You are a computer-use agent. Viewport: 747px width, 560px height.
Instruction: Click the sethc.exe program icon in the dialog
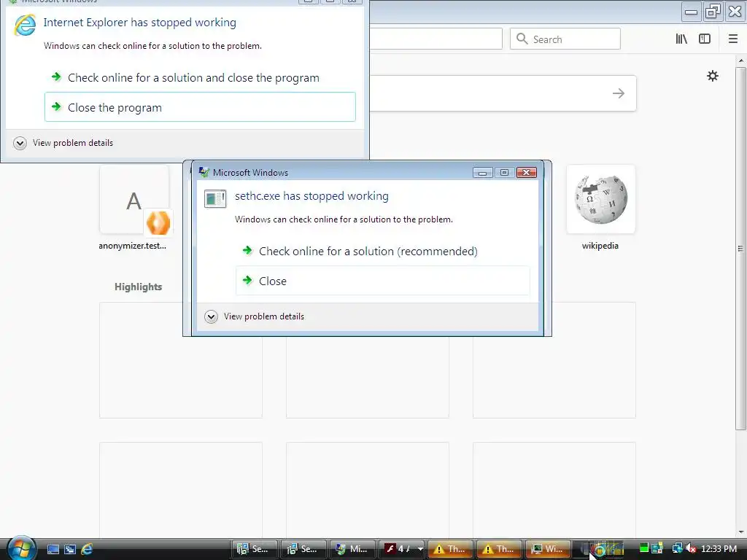215,198
